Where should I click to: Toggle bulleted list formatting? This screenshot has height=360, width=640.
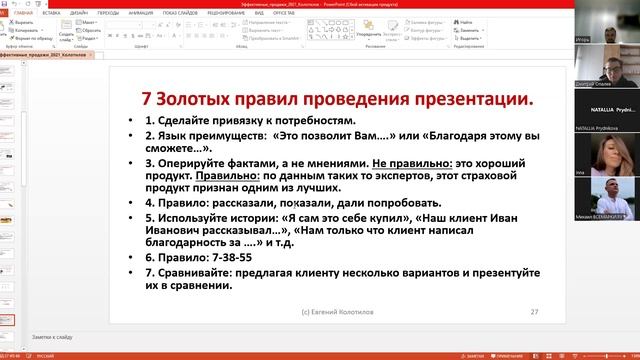tap(189, 25)
